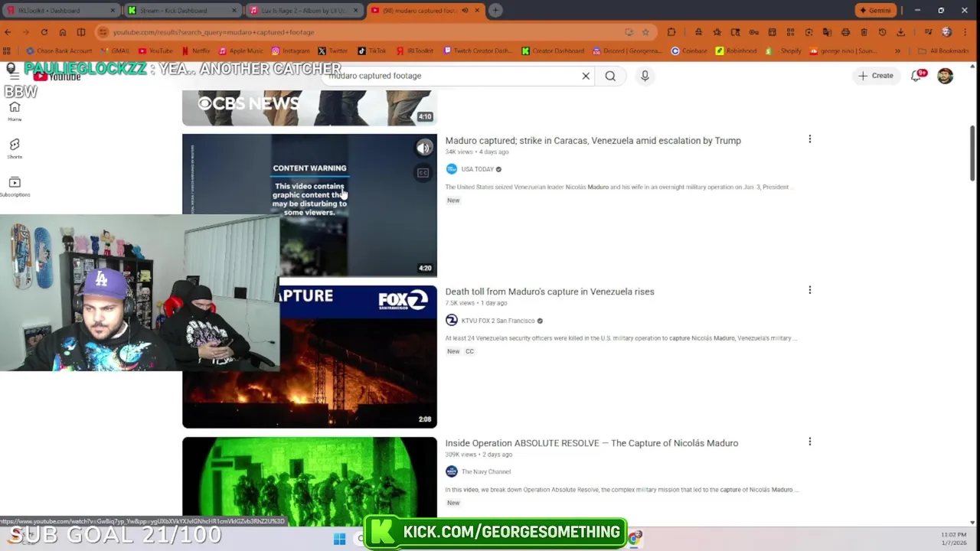Open the apps grid in bookmarks bar
This screenshot has width=980, height=551.
[x=7, y=51]
